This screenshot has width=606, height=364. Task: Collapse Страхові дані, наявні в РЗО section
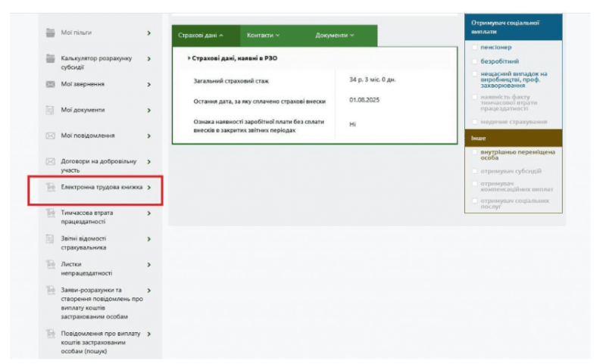coord(189,58)
